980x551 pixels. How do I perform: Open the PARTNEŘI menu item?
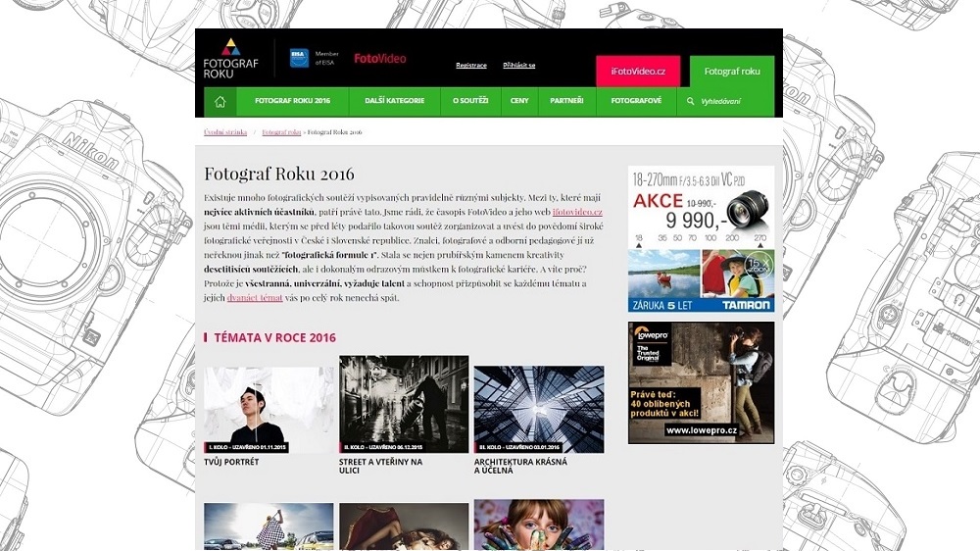566,101
